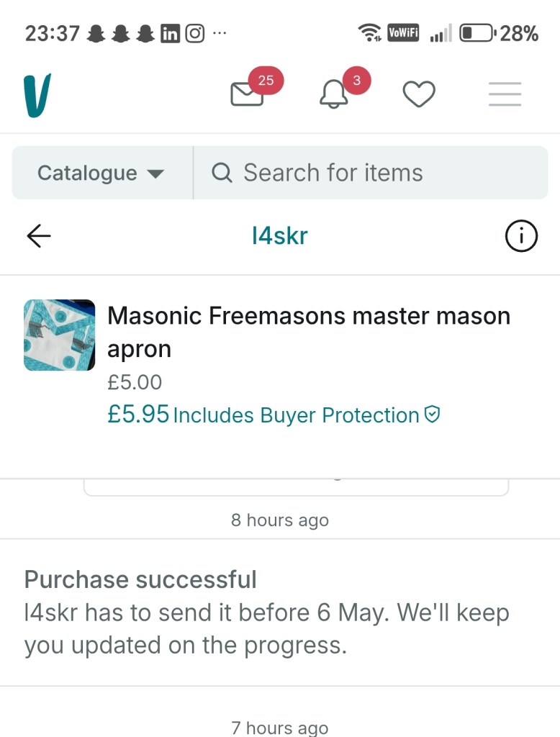Open the notifications bell icon
Screen dimensions: 560x737
(333, 94)
